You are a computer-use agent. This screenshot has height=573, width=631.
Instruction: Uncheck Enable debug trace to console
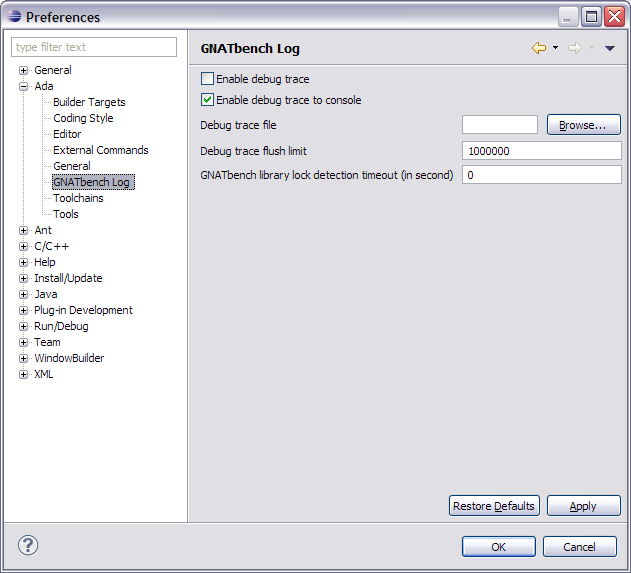pos(207,99)
